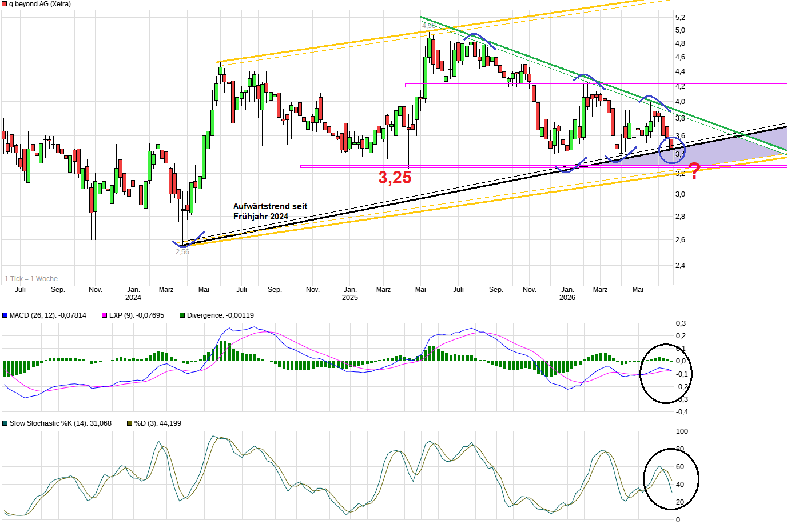Click the red square beside q.beyond AG title
Viewport: 787px width, 532px height.
pos(5,4)
